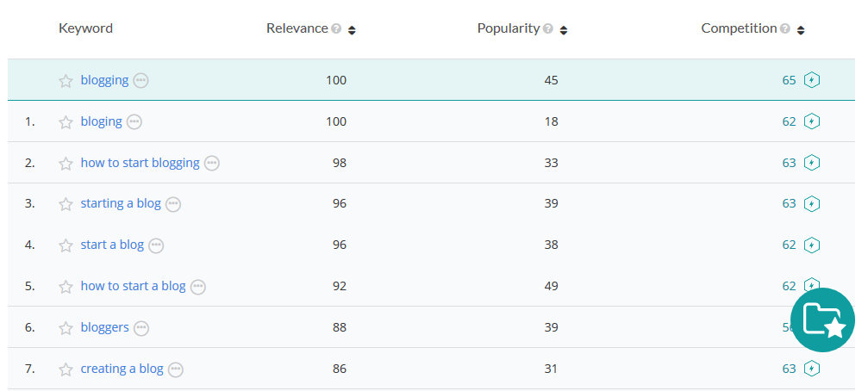Sort the table by Popularity arrows
This screenshot has width=868, height=391.
(564, 30)
